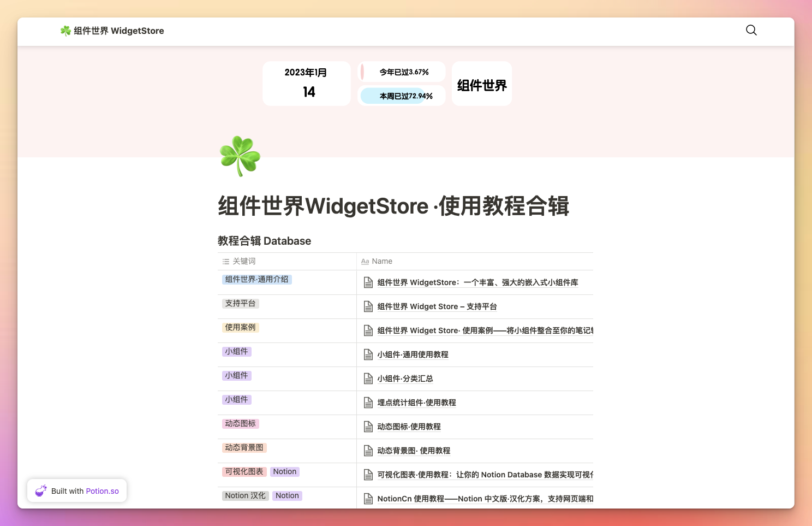Click the clover icon in the top navbar

[64, 31]
